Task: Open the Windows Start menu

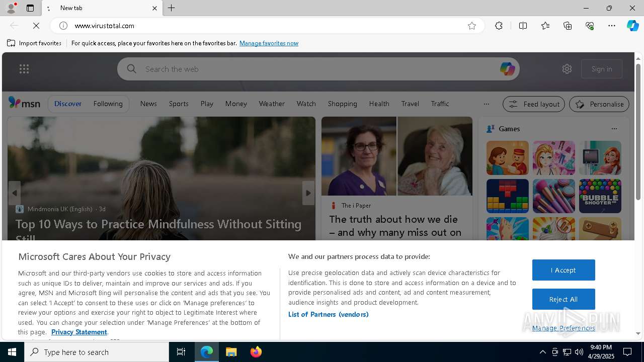Action: [12, 352]
